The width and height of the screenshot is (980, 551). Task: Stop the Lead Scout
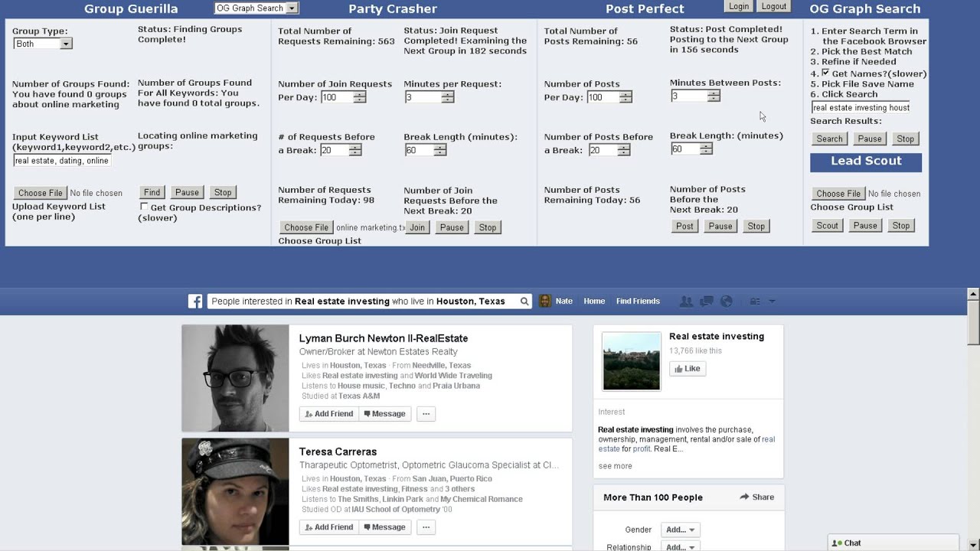901,226
